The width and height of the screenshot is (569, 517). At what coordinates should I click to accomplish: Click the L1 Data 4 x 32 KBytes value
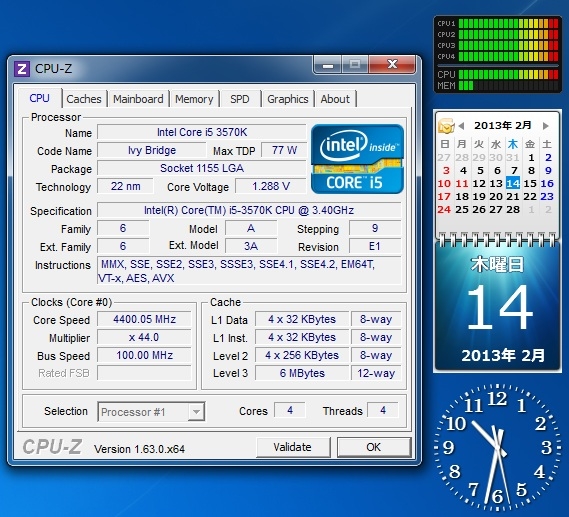point(302,319)
